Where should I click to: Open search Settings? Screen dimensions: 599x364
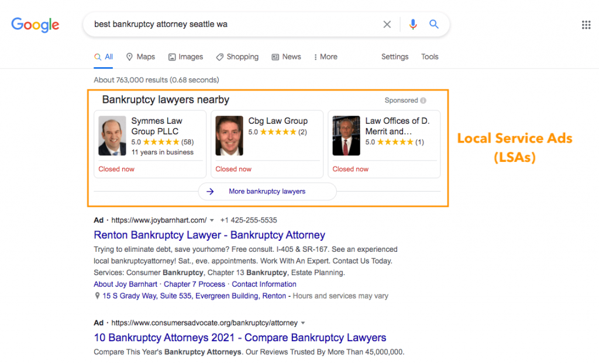(395, 57)
